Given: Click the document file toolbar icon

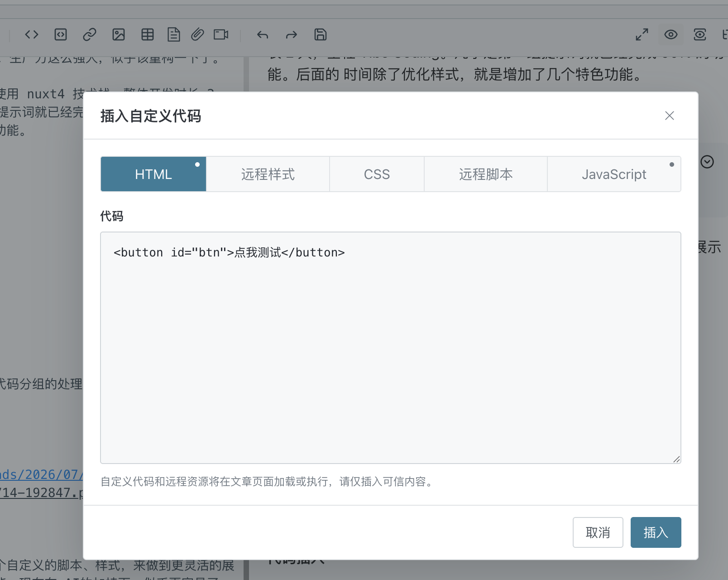Looking at the screenshot, I should 174,34.
